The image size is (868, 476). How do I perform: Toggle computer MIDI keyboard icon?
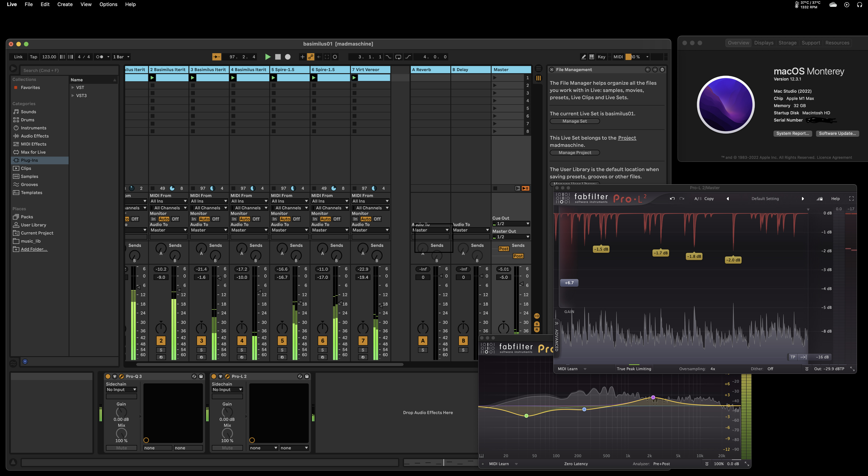coord(592,57)
